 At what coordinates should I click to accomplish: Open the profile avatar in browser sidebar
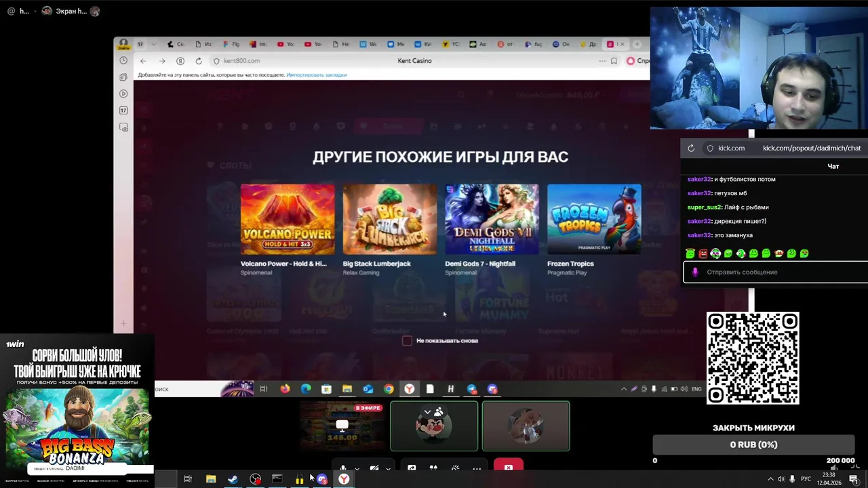tap(123, 43)
